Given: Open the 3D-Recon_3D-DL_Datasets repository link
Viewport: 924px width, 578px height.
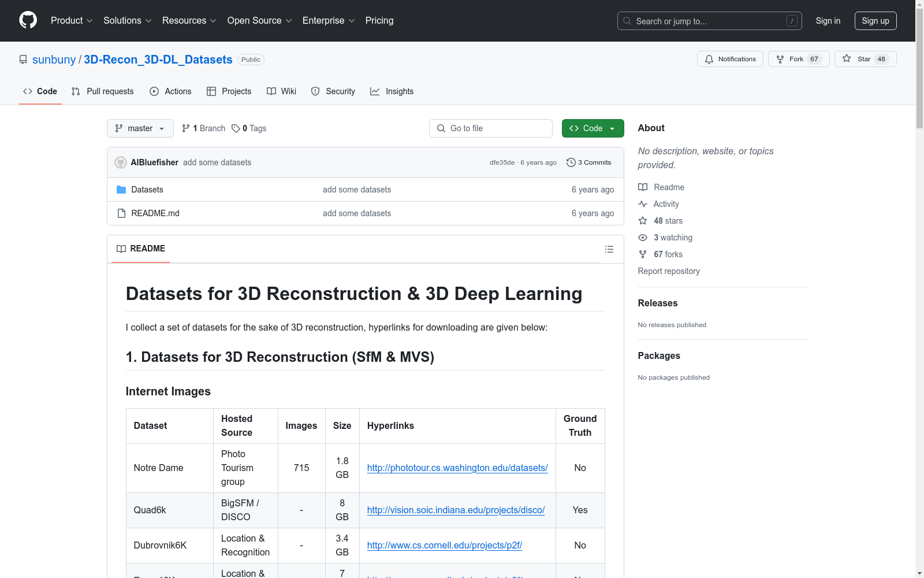Looking at the screenshot, I should [x=158, y=60].
